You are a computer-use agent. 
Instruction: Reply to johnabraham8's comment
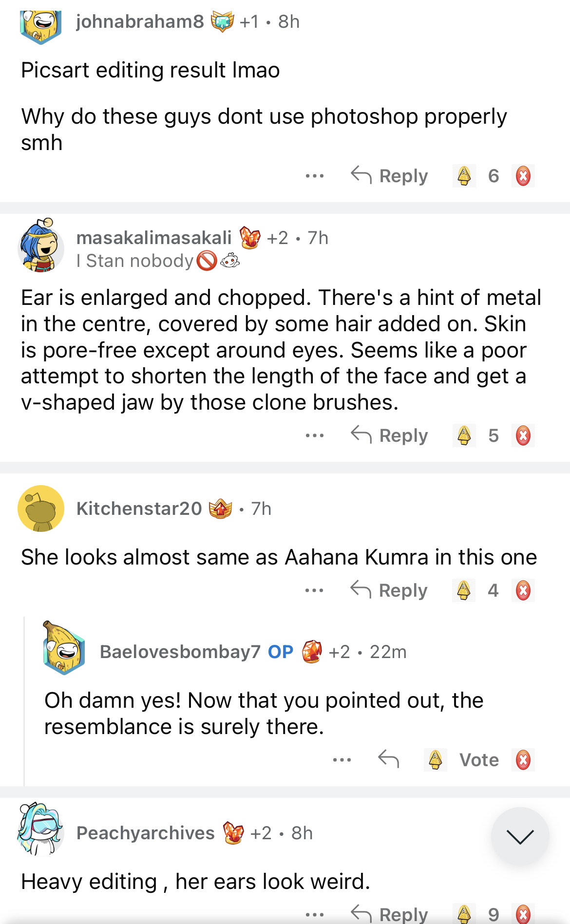389,176
